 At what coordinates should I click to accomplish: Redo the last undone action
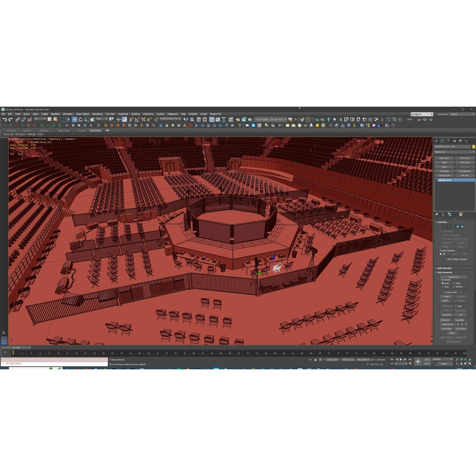click(10, 119)
